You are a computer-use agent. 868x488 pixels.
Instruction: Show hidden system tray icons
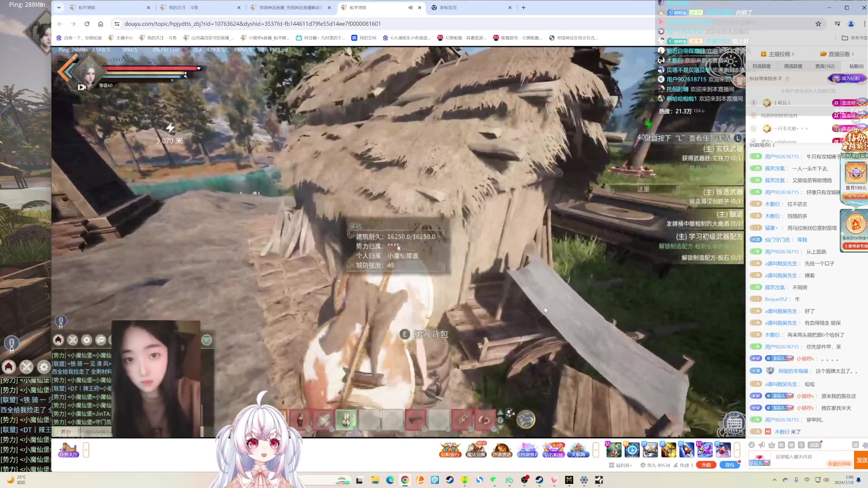coord(774,480)
